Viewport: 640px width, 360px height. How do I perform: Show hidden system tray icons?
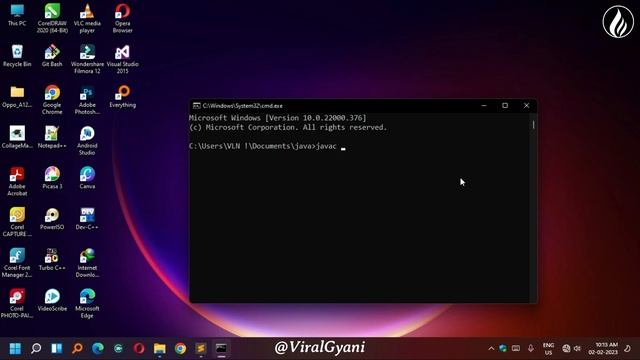(491, 349)
